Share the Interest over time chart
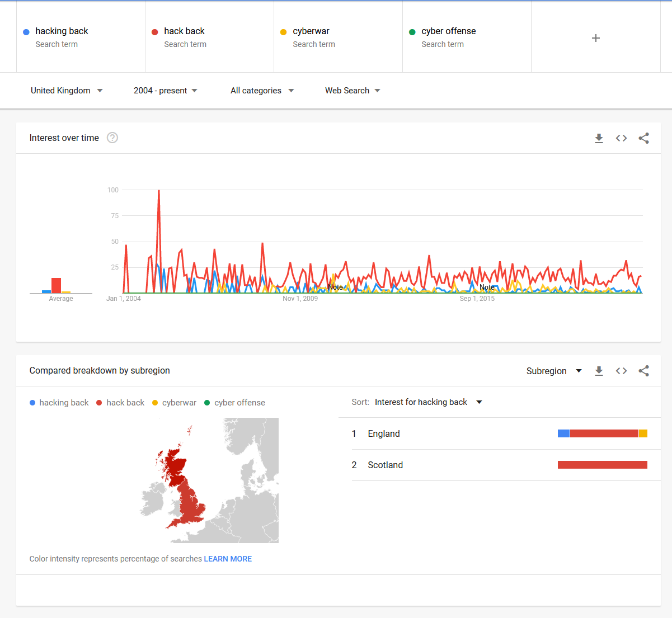672x618 pixels. point(643,138)
